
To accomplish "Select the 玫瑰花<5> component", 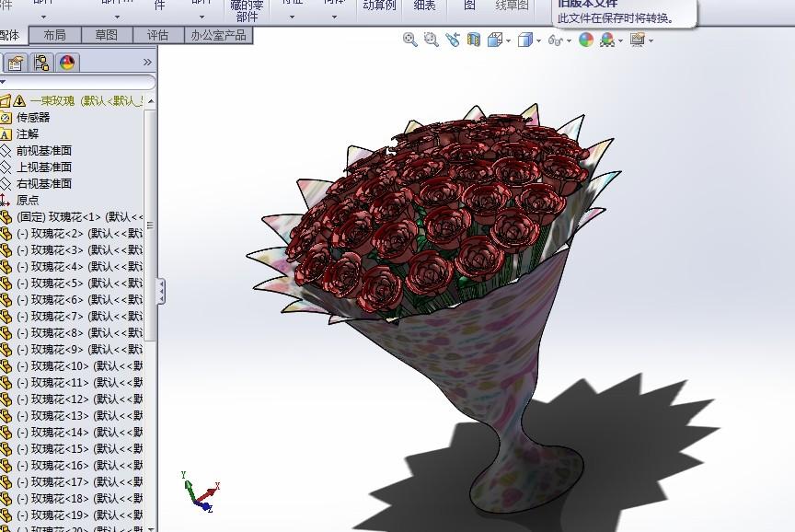I will [80, 283].
